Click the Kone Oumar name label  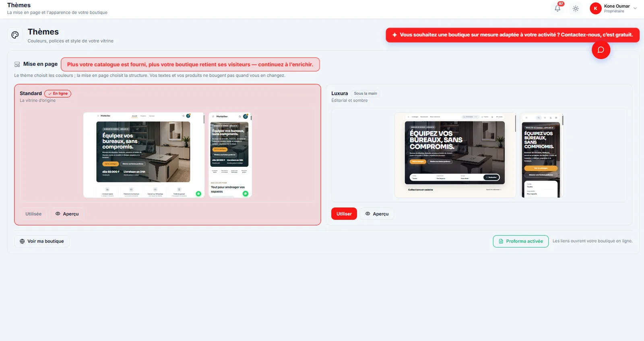point(617,6)
